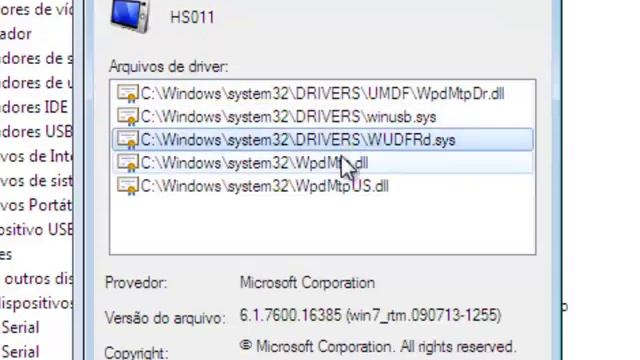Select the 'ador' Device Manager entry
The height and width of the screenshot is (360, 640).
(16, 34)
